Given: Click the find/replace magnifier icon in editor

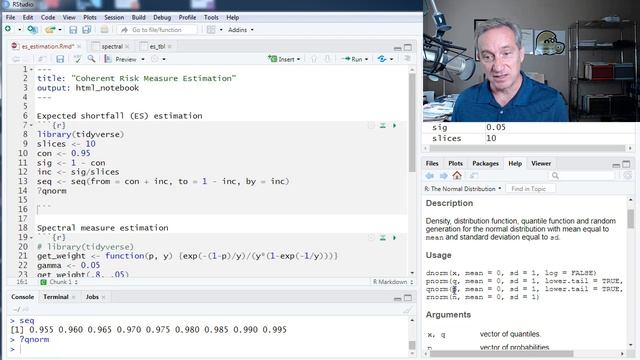Looking at the screenshot, I should [91, 59].
